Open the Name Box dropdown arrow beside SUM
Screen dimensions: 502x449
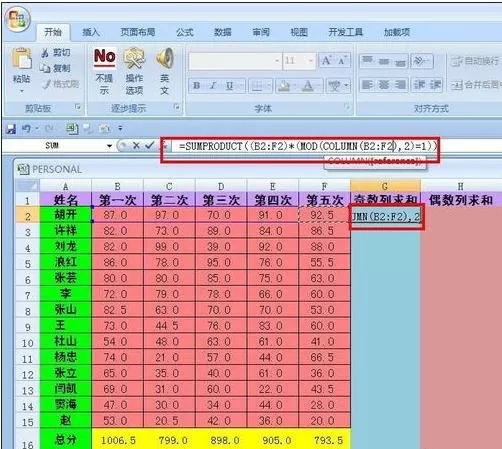tap(109, 146)
